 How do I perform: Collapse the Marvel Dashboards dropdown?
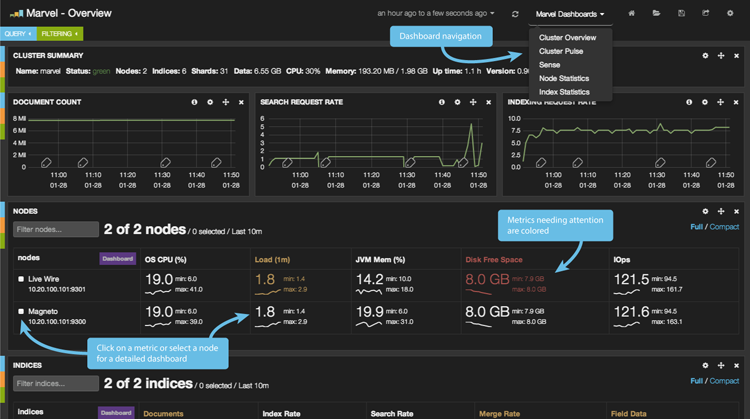569,14
